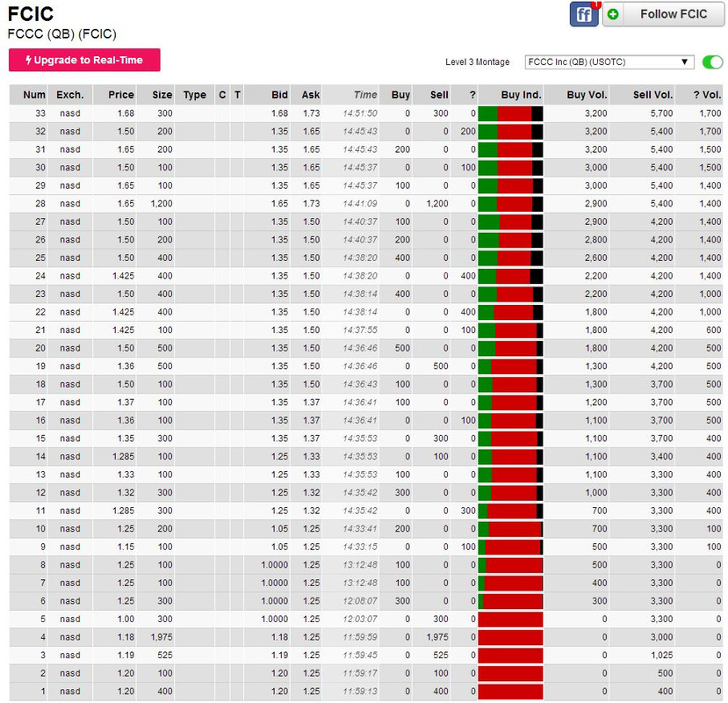
Task: Click the time 14:33:15 in row 9
Action: click(360, 547)
